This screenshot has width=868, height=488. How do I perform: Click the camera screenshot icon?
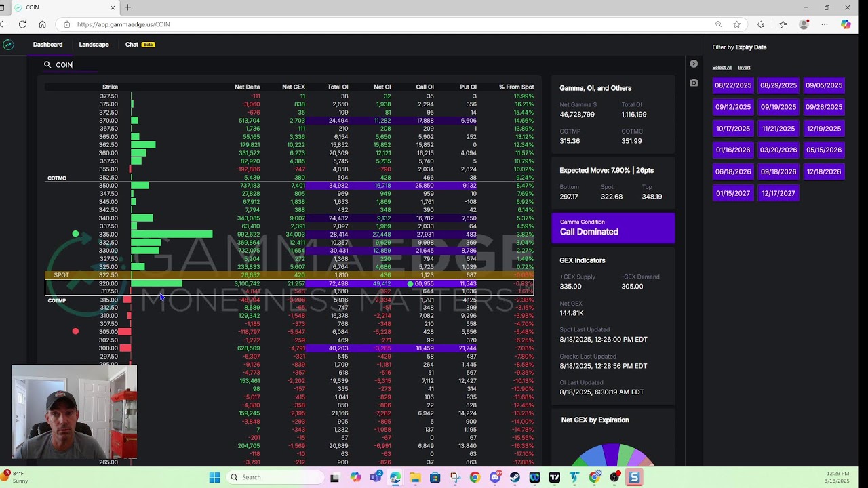click(694, 83)
